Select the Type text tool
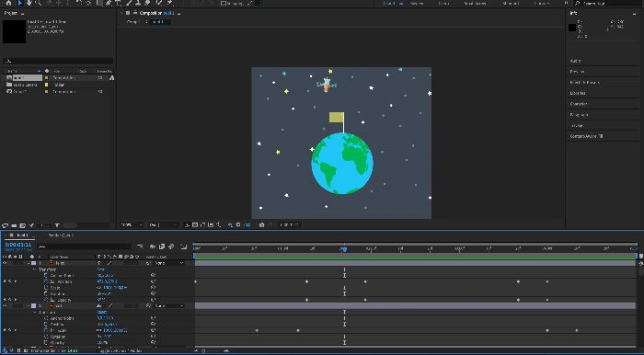644x355 pixels. 119,3
